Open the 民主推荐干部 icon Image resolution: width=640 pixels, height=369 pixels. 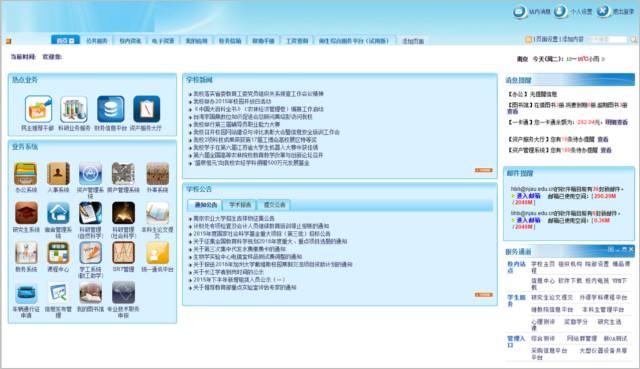point(38,109)
